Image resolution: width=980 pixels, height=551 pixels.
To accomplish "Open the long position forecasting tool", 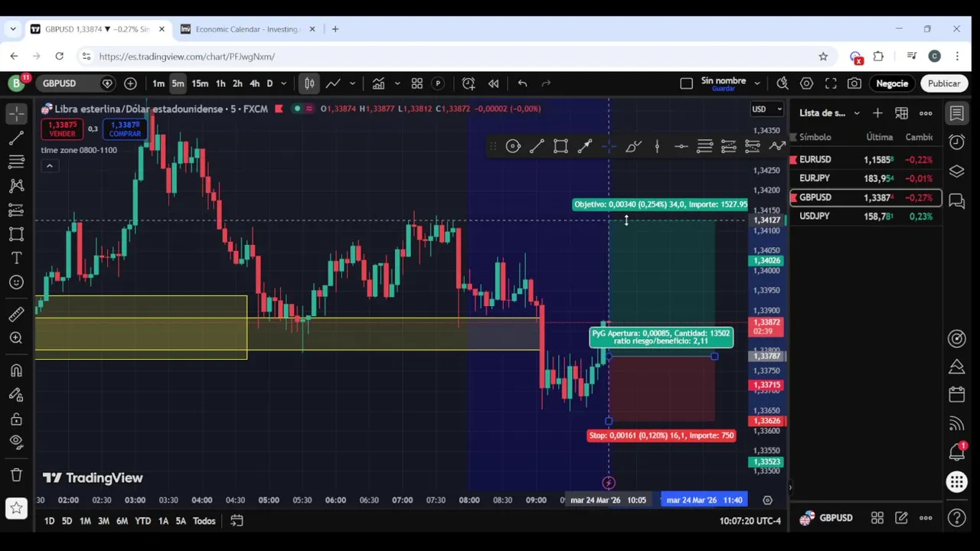I will coord(16,210).
